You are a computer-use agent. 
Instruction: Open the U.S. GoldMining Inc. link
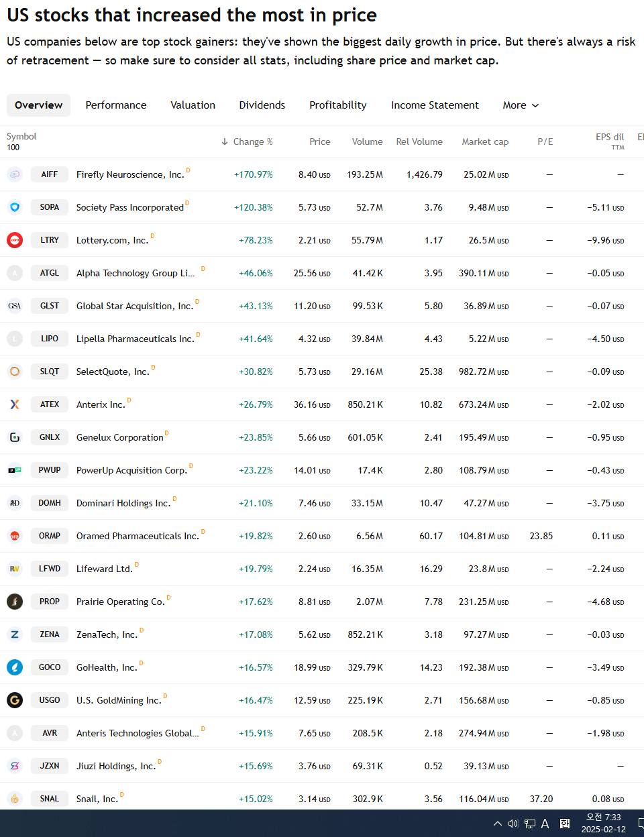119,700
